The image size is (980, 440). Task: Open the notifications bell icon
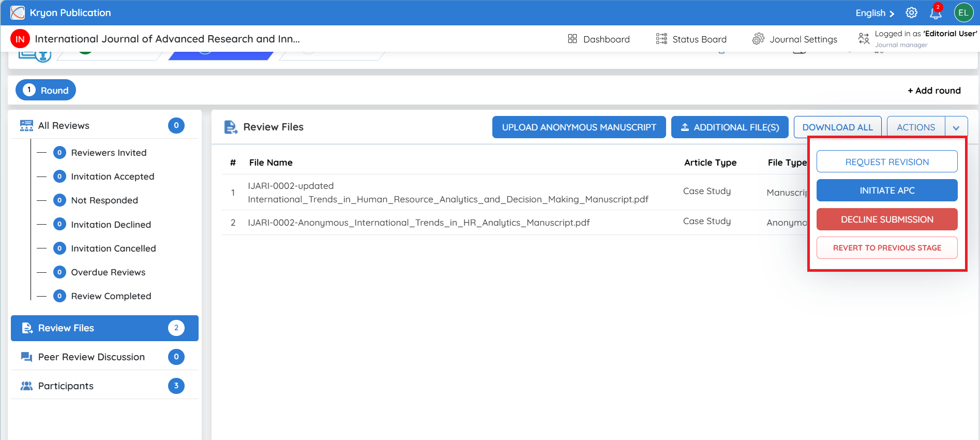point(936,13)
